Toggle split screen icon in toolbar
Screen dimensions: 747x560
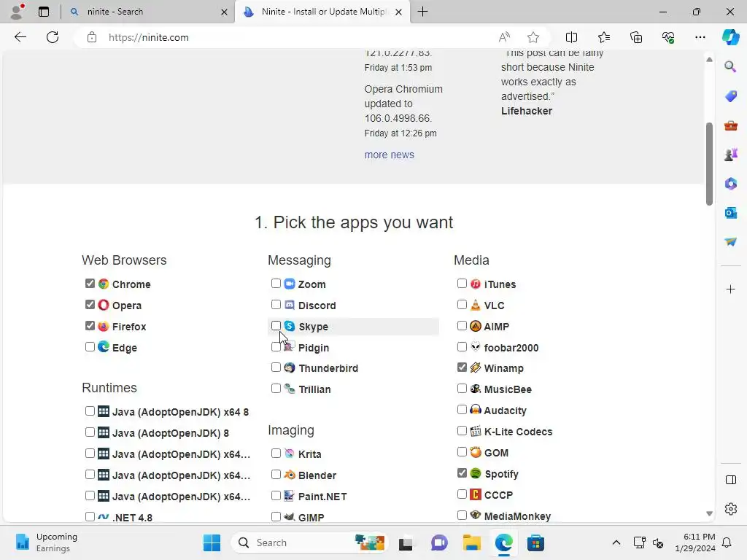coord(571,37)
